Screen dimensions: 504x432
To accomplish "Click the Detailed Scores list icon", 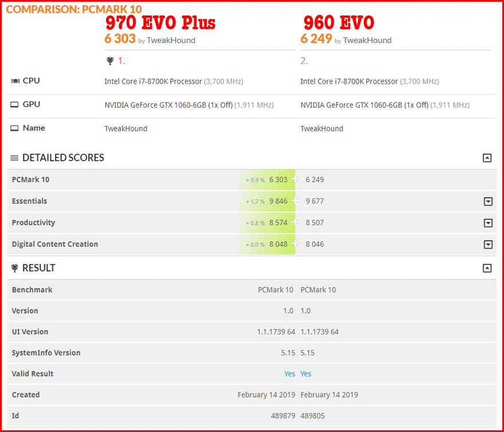I will tap(14, 158).
